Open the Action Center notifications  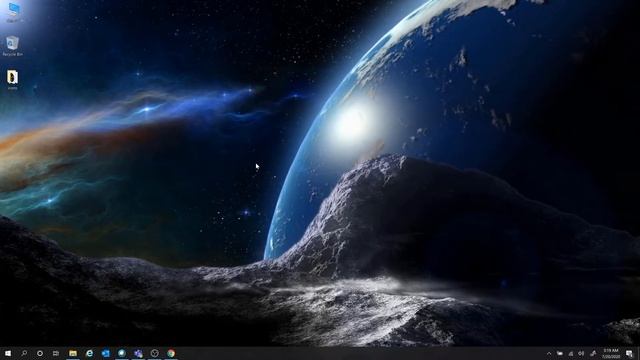tap(629, 353)
